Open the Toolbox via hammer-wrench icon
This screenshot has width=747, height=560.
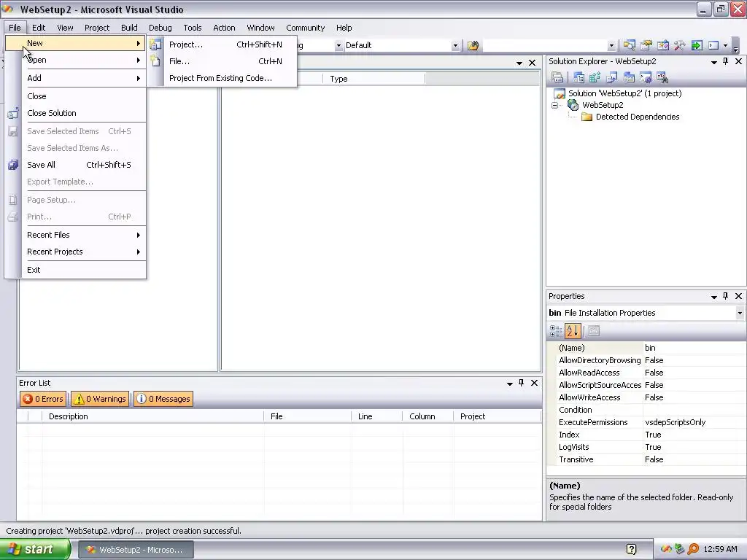679,45
